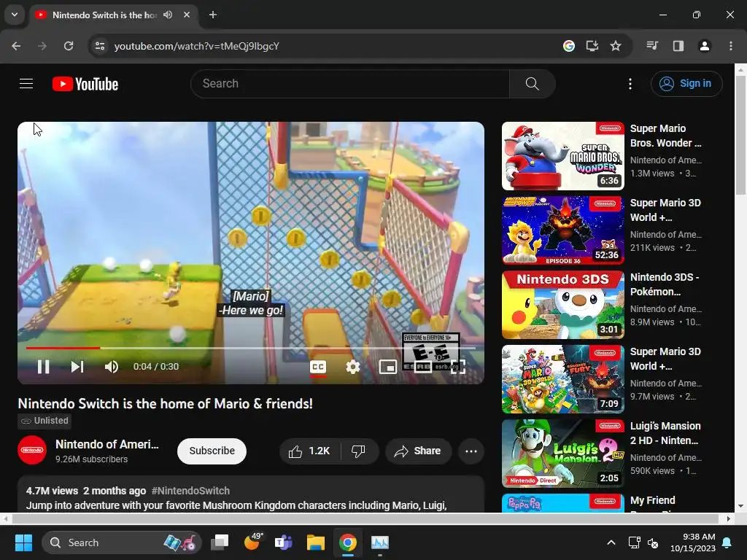747x560 pixels.
Task: Click the Luigi's Mansion 2 HD title
Action: coord(665,433)
